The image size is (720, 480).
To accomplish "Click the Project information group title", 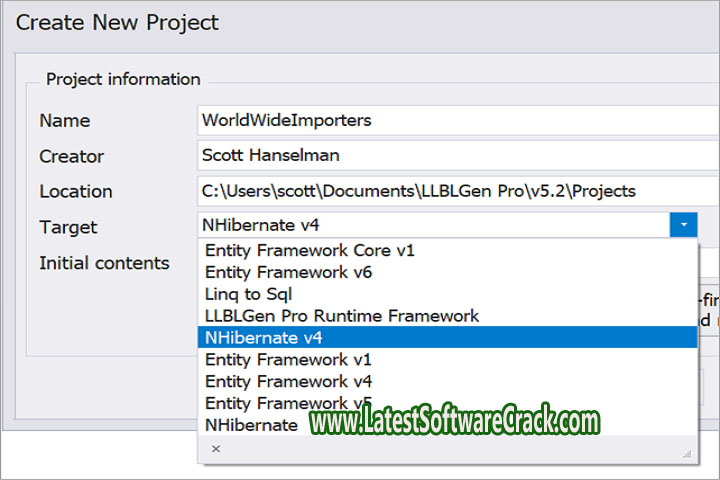I will pos(123,79).
